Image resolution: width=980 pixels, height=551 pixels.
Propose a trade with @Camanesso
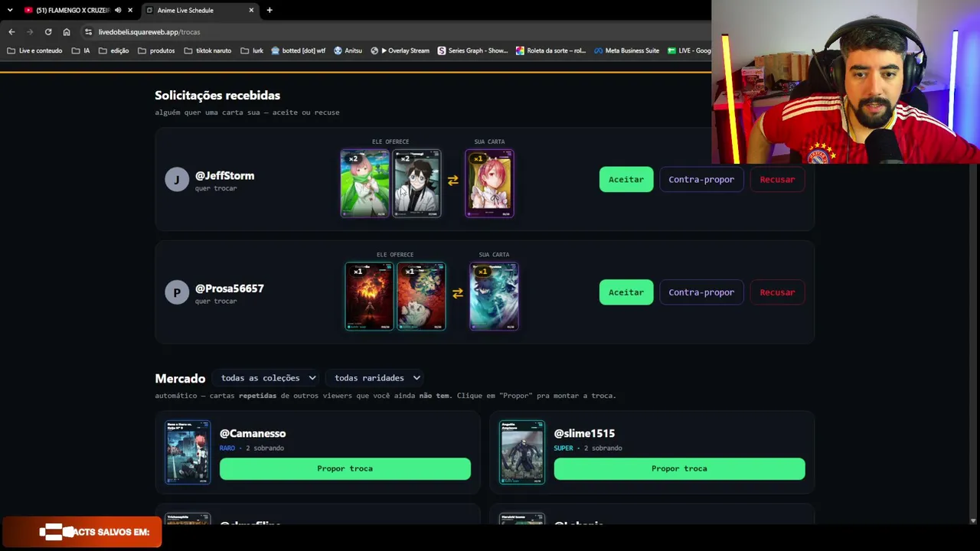click(x=345, y=468)
